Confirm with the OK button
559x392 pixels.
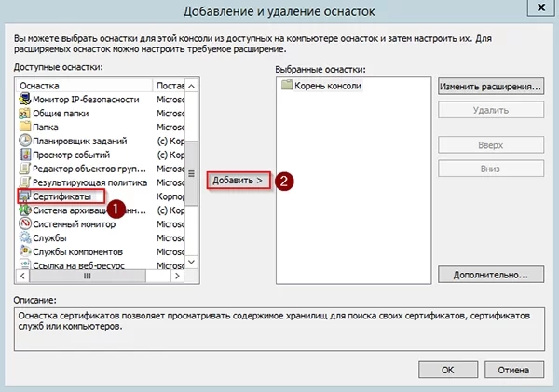point(447,370)
